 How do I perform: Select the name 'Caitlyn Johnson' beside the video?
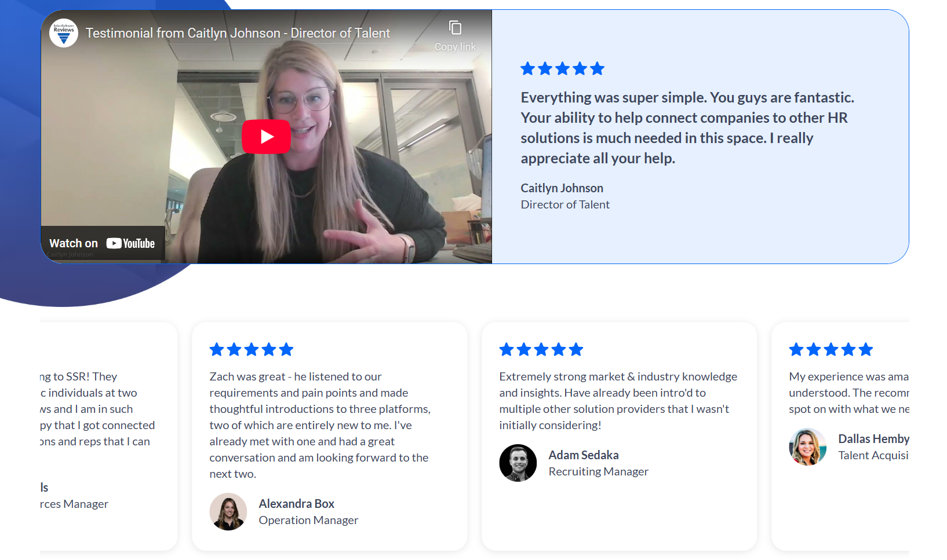562,188
